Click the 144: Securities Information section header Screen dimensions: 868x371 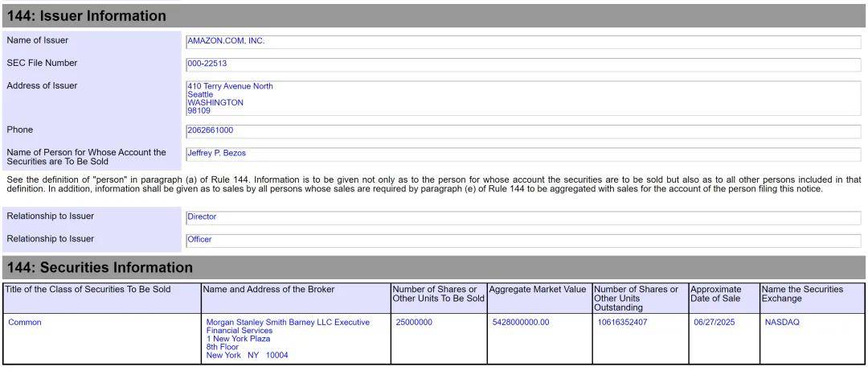pyautogui.click(x=434, y=268)
